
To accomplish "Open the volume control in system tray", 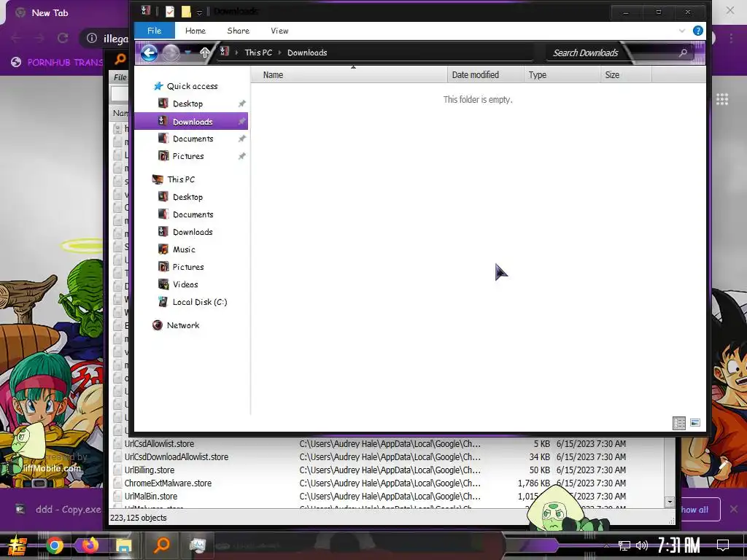I will click(642, 545).
